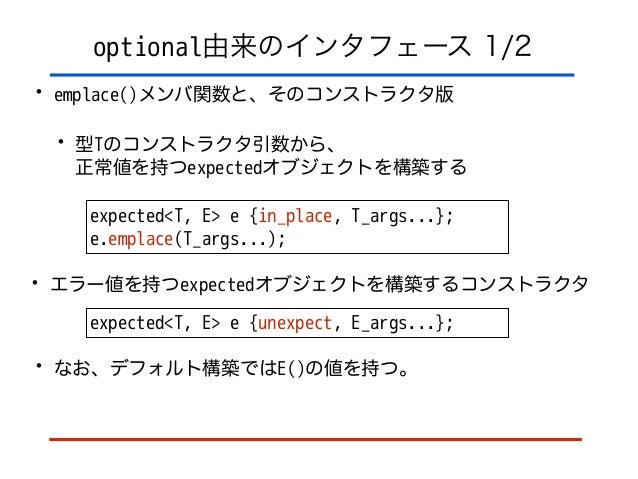Click the red 'in_place' keyword in code
This screenshot has width=638, height=479.
coord(295,216)
